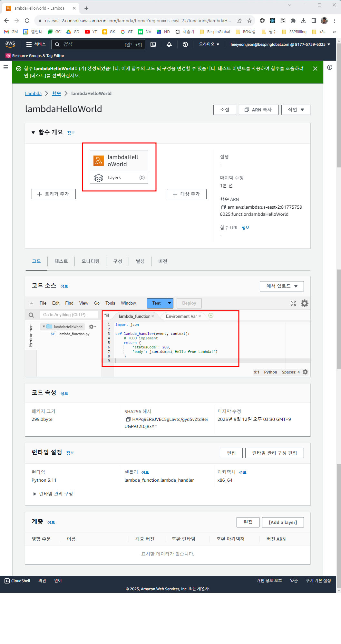Open the region selector 오하이오
Viewport: 341px width, 644px height.
click(x=209, y=44)
